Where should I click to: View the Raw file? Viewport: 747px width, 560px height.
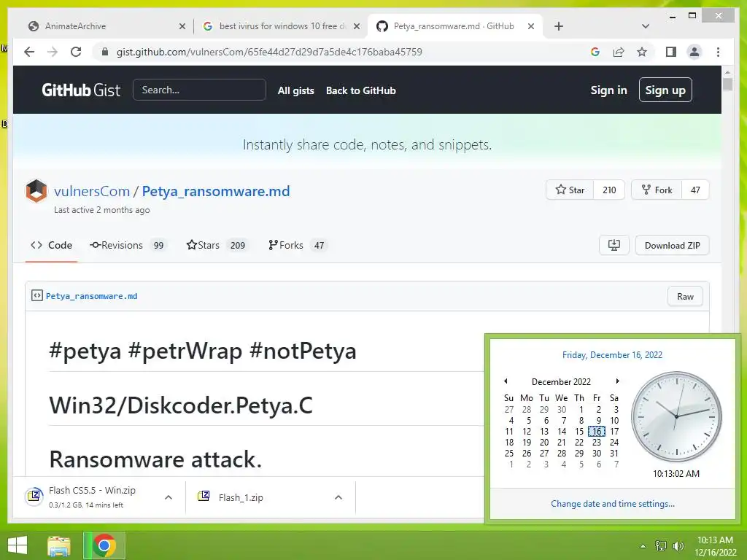pyautogui.click(x=685, y=296)
